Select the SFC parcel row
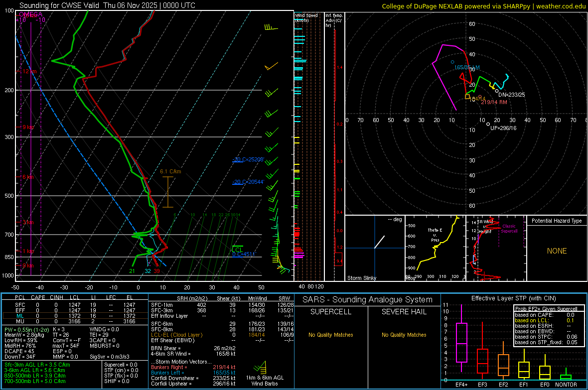This screenshot has height=390, width=588. click(x=75, y=305)
